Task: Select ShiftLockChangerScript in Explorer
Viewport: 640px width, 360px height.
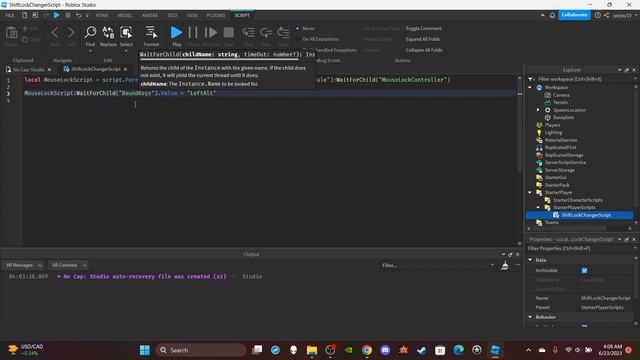Action: click(586, 215)
